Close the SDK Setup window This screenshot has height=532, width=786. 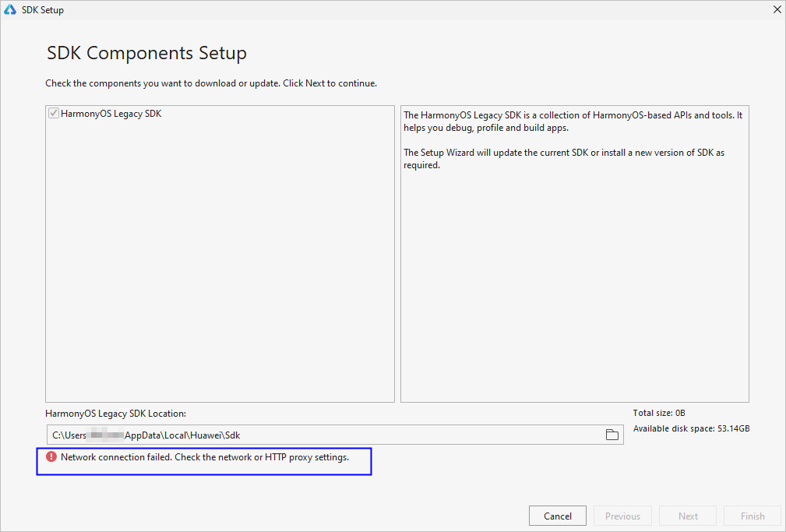pyautogui.click(x=777, y=9)
